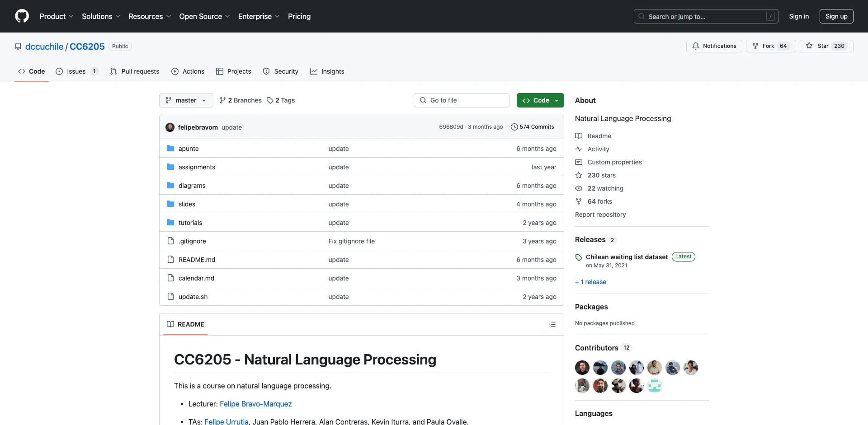Open the apunte folder

[x=189, y=149]
